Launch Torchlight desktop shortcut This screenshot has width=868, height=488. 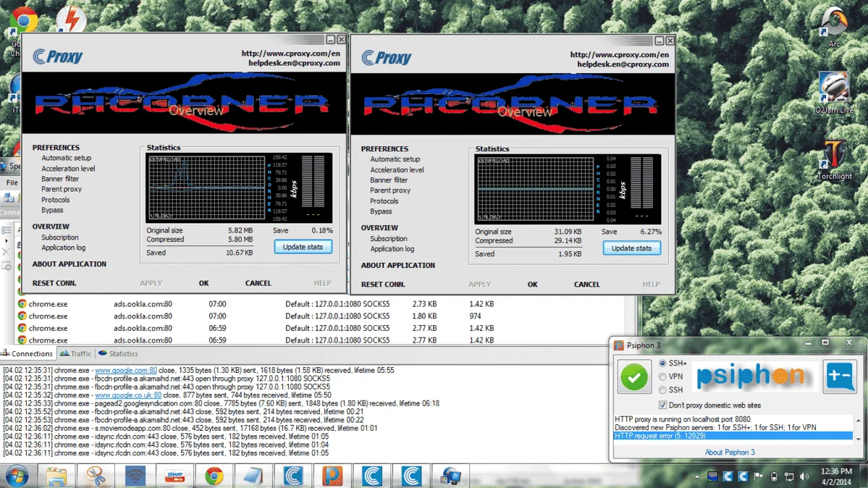[834, 159]
